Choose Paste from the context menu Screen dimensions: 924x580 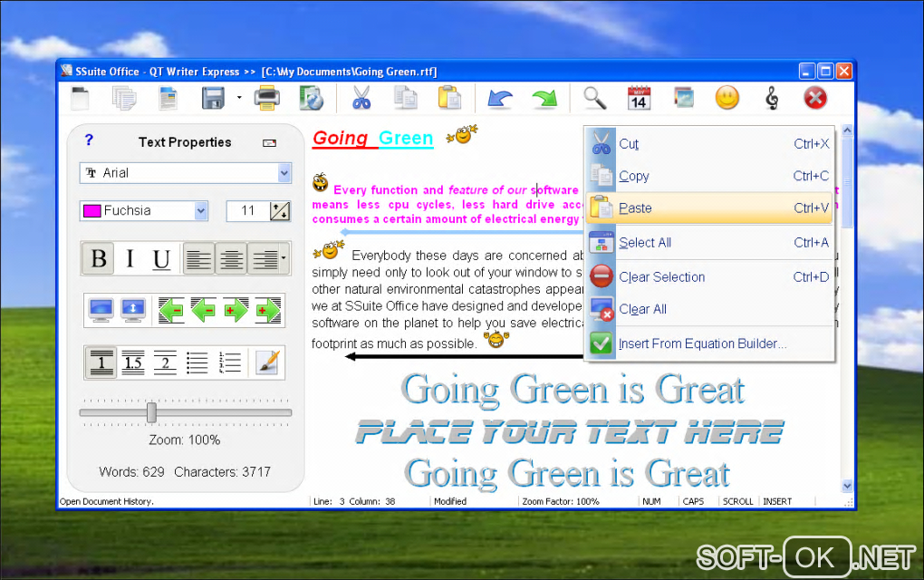point(709,208)
